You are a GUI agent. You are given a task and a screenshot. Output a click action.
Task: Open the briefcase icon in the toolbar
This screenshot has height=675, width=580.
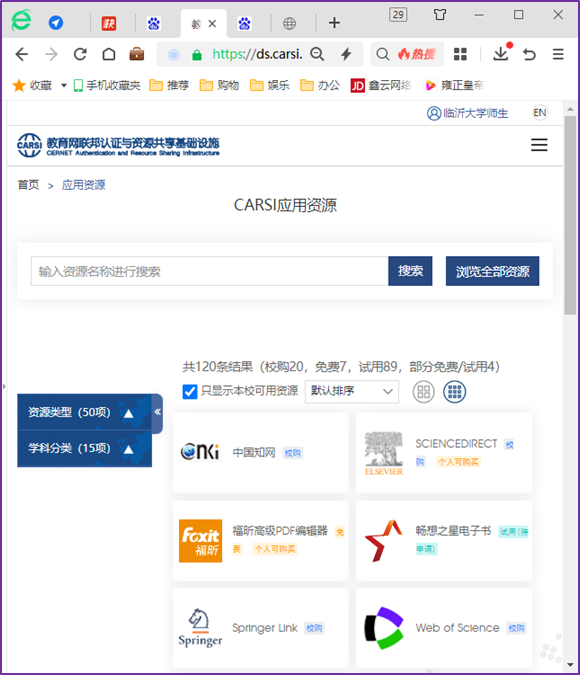click(x=137, y=54)
